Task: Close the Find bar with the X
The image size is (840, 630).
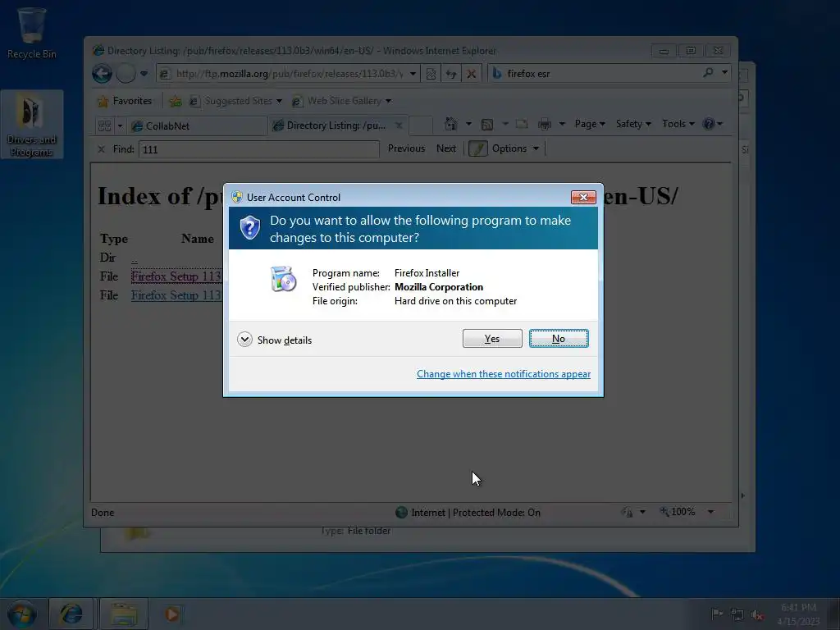Action: 101,149
